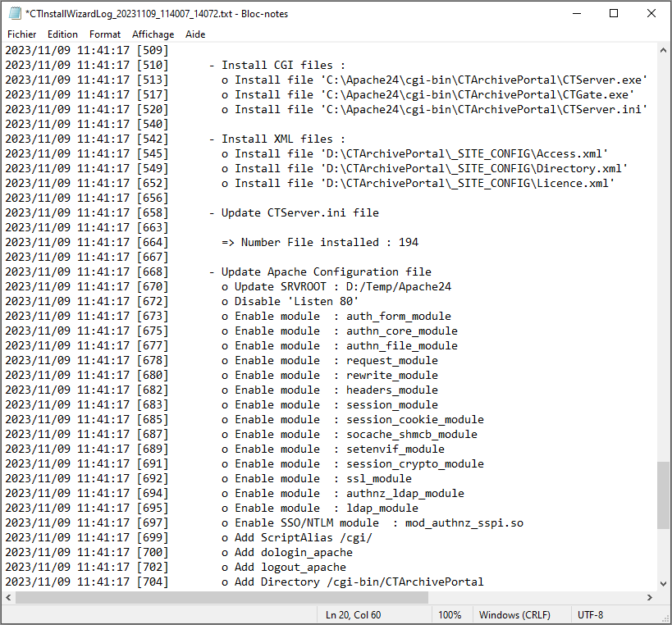Click the vertical scrollbar down arrow

click(x=664, y=583)
